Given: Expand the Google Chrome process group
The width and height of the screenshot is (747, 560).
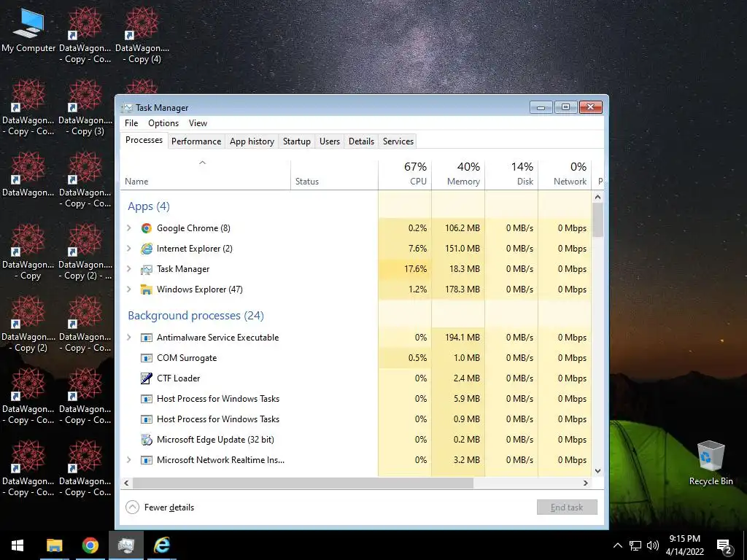Looking at the screenshot, I should click(x=128, y=228).
